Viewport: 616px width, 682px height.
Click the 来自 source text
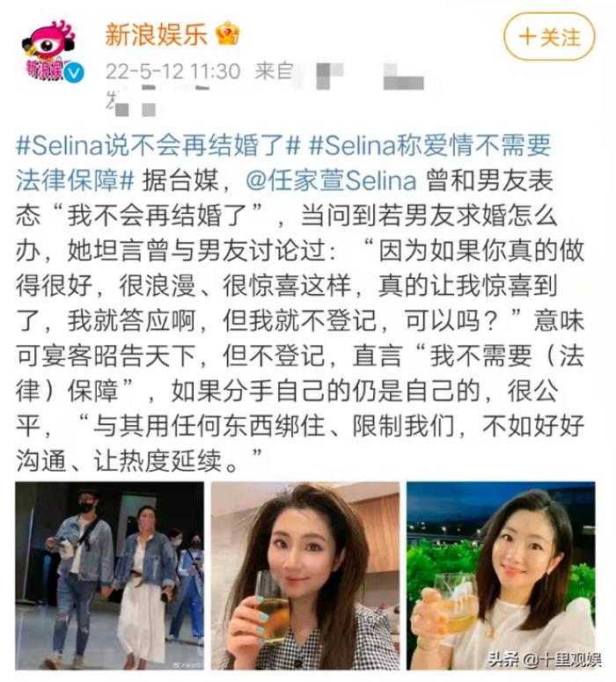coord(273,71)
